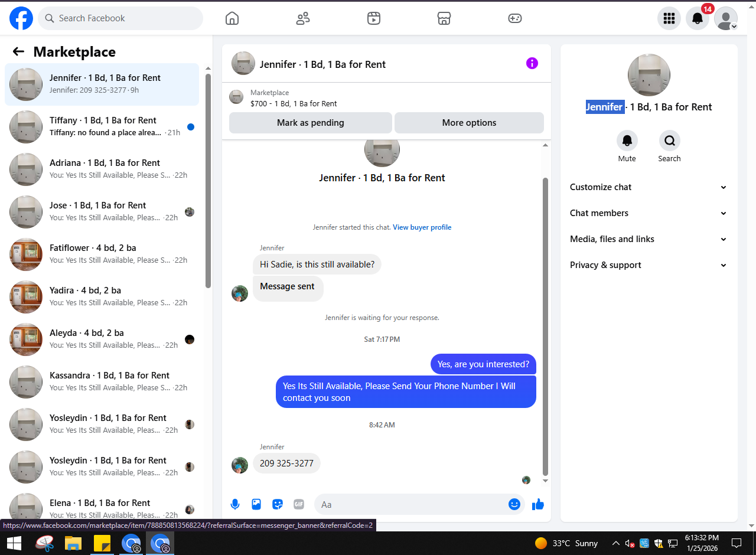
Task: Click the taskbar clock showing 6:13:32 PM
Action: [x=702, y=543]
